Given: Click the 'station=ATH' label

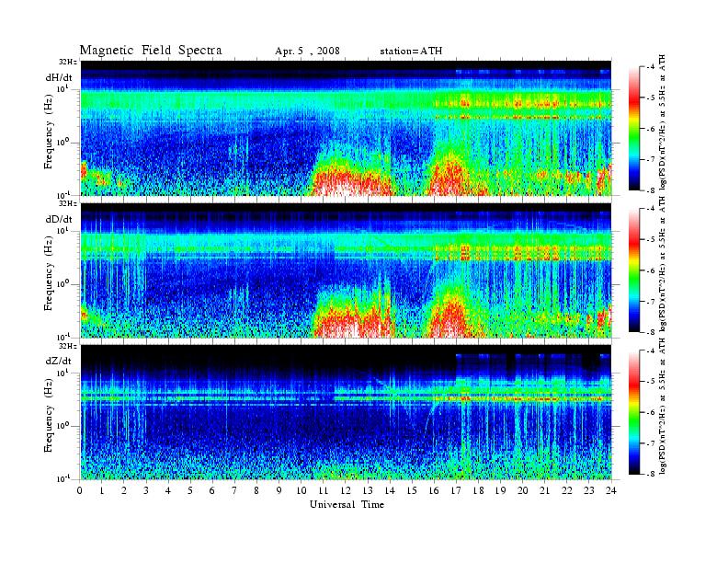Looking at the screenshot, I should click(411, 52).
